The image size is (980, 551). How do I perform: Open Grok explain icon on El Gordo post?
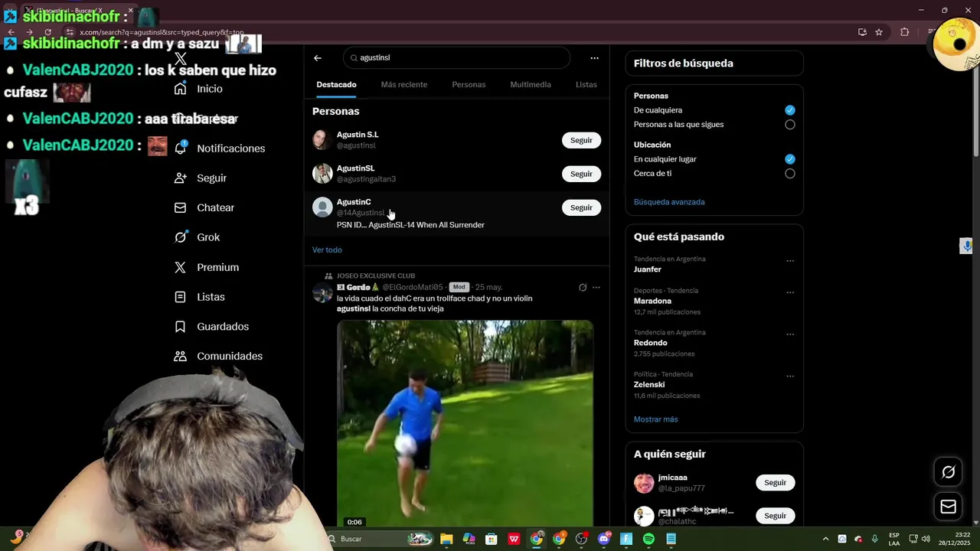coord(583,288)
